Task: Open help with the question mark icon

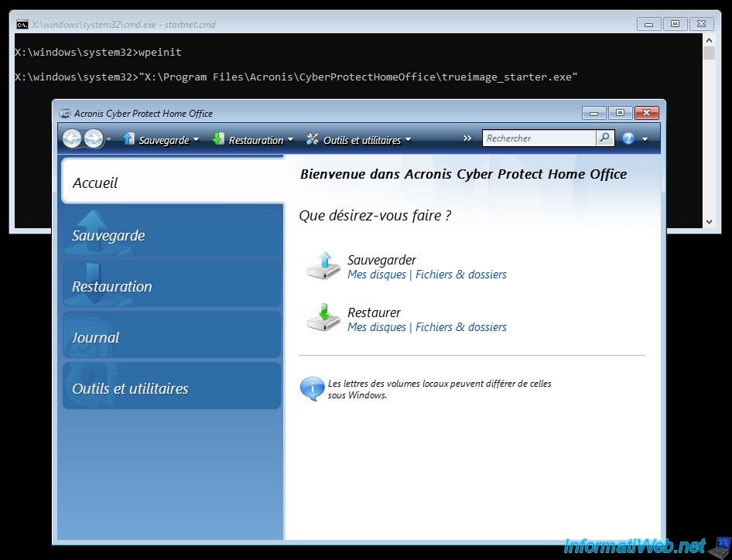Action: [628, 138]
